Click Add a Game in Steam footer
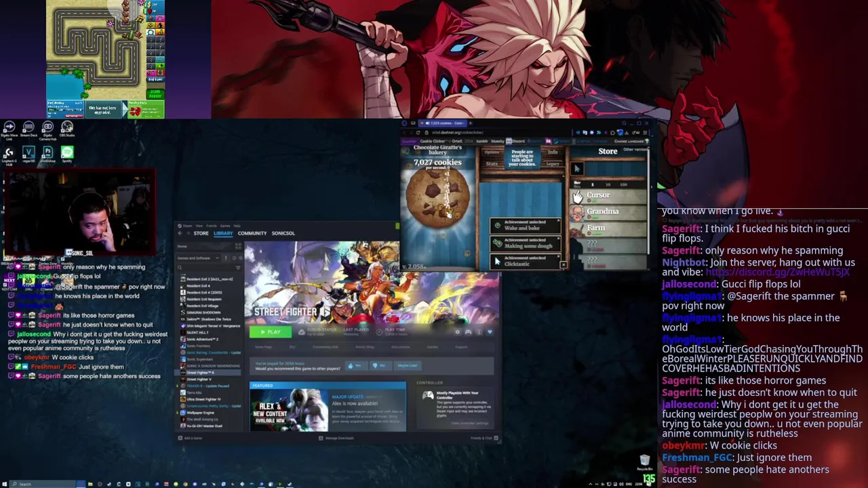Screen dimensions: 868x488 [x=191, y=438]
